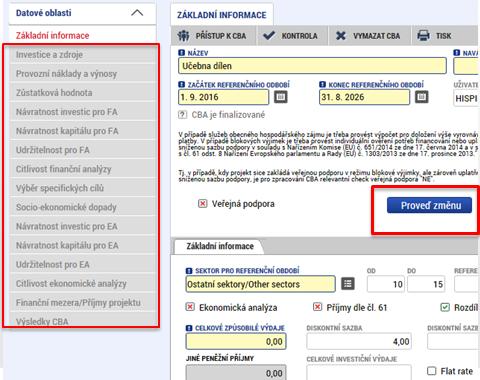Viewport: 480px width, 380px height.
Task: Click the Uživatel field showing HISPI
Action: [x=466, y=98]
